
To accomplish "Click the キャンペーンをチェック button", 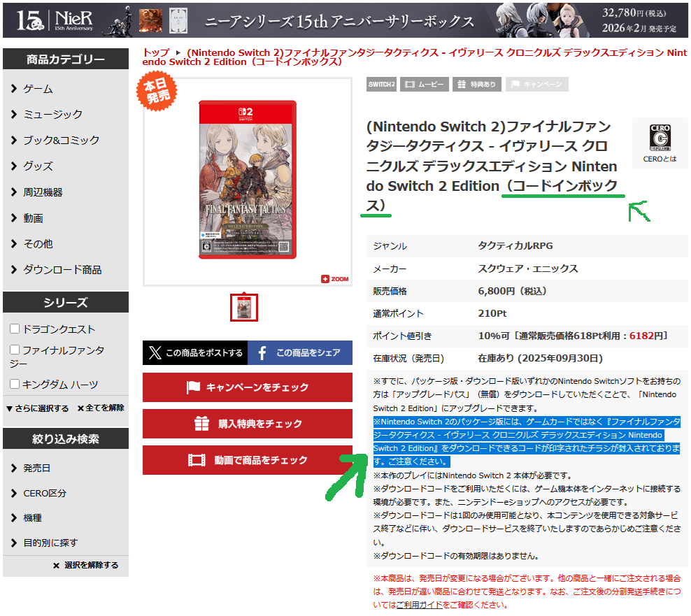I will pos(248,387).
